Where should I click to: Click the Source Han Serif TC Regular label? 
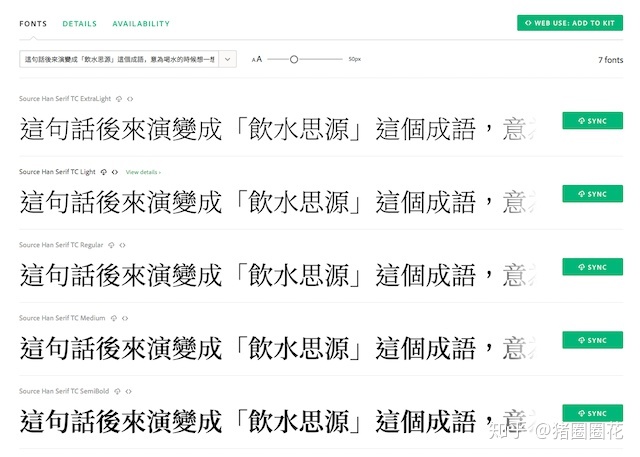[x=61, y=245]
